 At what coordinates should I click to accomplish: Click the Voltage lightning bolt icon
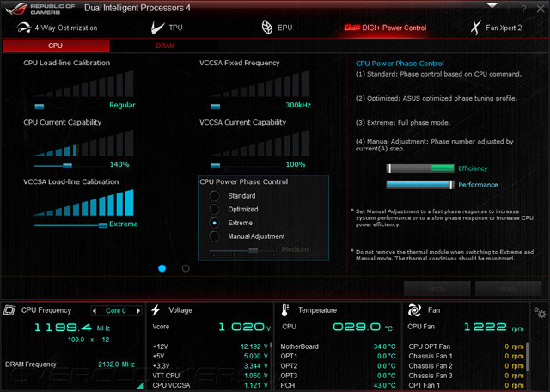pyautogui.click(x=156, y=310)
